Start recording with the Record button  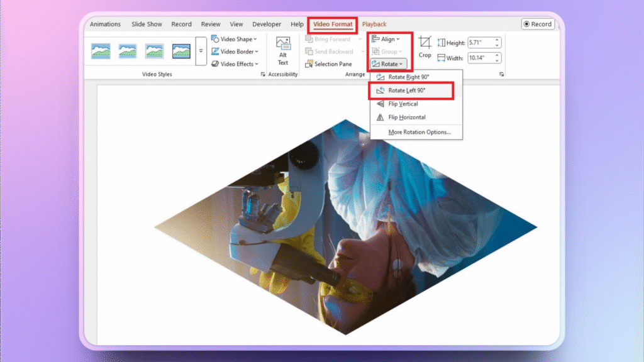click(538, 23)
